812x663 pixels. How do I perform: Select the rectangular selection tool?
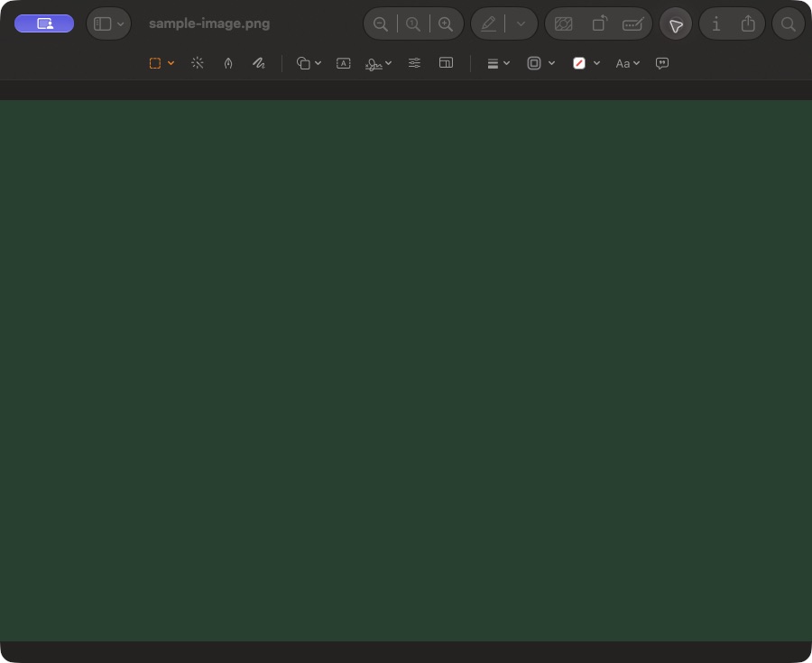point(155,63)
